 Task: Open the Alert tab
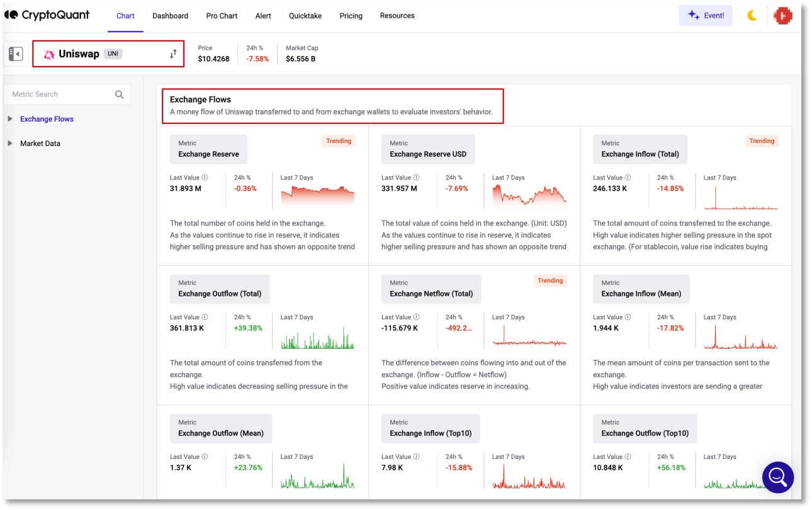click(263, 16)
